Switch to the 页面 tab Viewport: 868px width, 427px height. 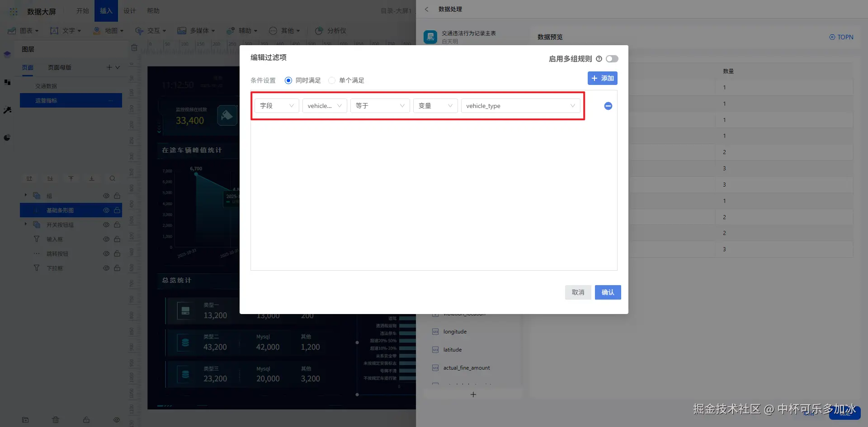(28, 68)
